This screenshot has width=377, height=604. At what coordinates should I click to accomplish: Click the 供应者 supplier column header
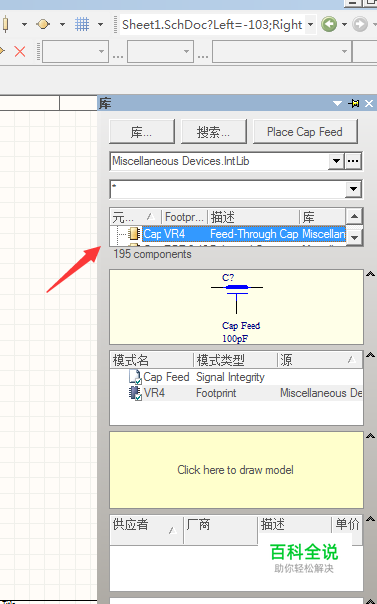(146, 530)
